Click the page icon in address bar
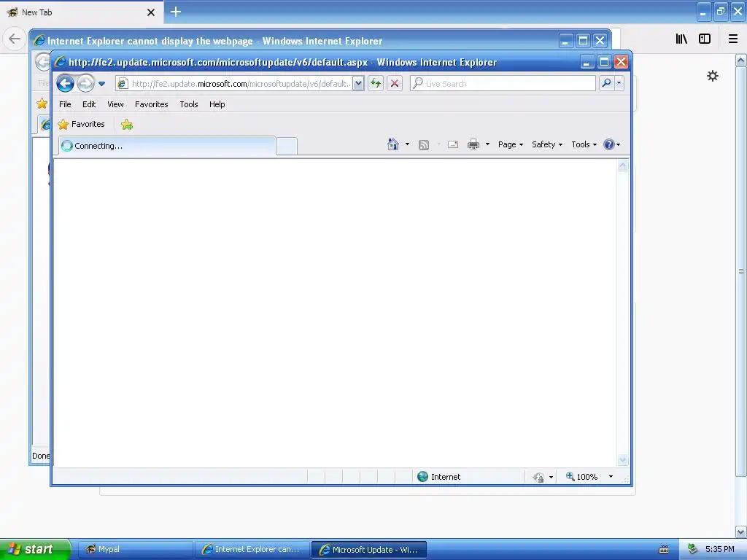The height and width of the screenshot is (560, 747). coord(123,84)
